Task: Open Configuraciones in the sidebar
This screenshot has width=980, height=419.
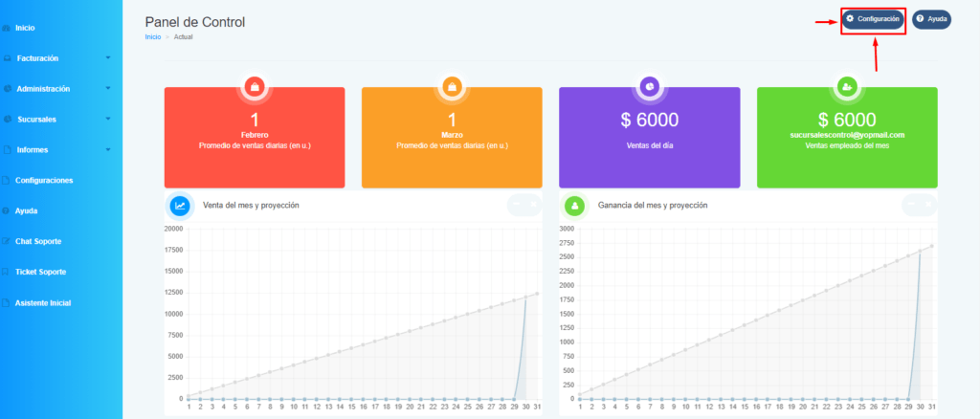Action: (44, 181)
